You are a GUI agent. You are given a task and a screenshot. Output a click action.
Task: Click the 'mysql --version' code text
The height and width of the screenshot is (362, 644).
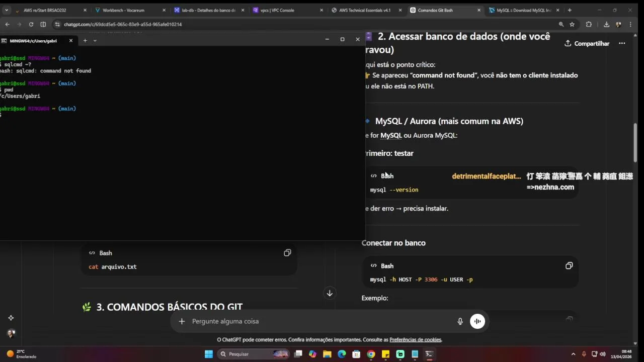pos(394,190)
